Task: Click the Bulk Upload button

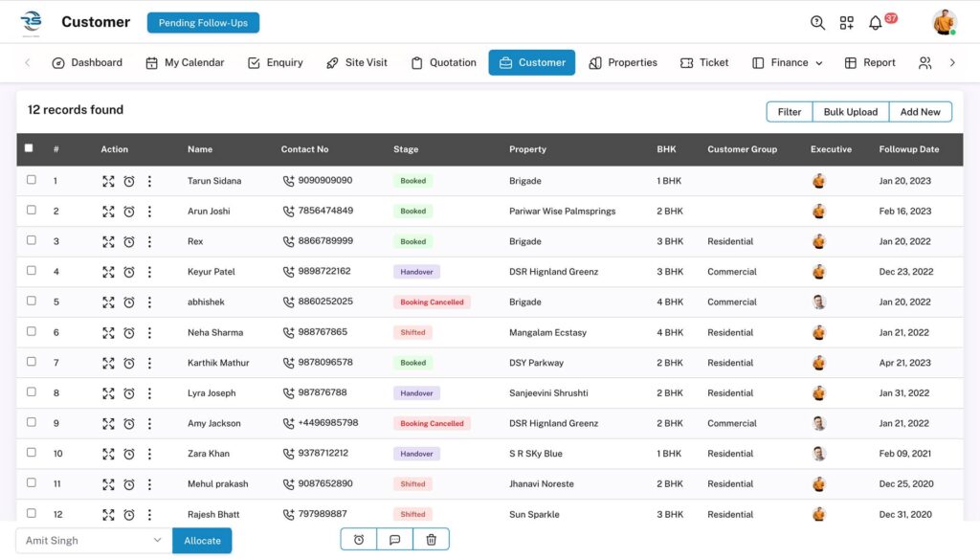Action: pos(851,112)
